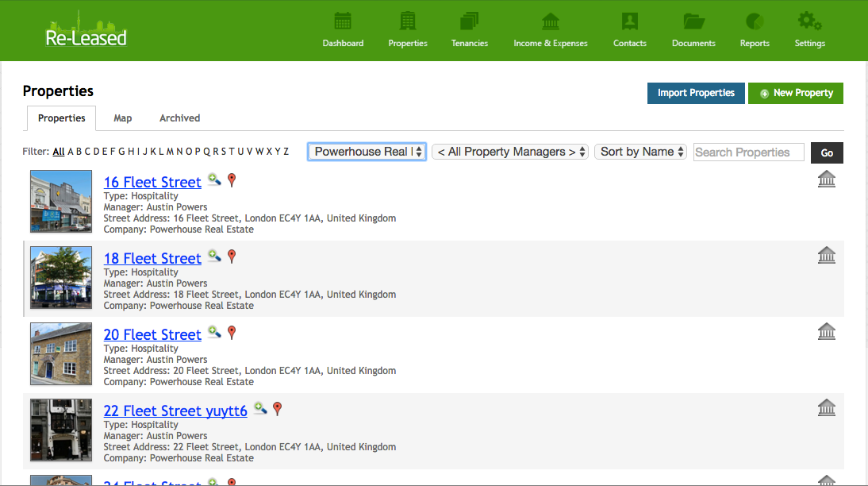Click the Import Properties button
The image size is (868, 486).
696,93
